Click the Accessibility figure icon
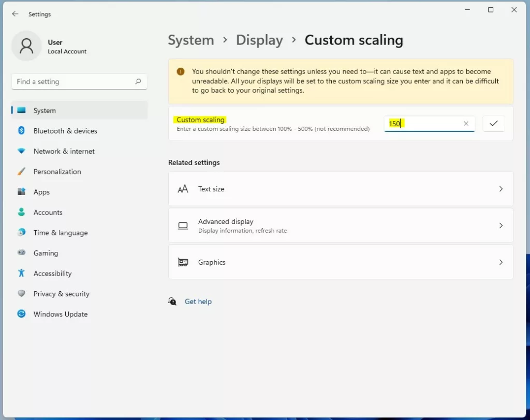This screenshot has width=530, height=420. [x=21, y=273]
